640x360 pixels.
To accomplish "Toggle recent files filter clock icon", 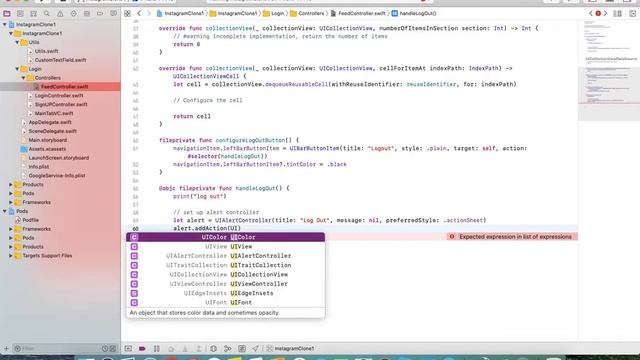I will coord(105,349).
